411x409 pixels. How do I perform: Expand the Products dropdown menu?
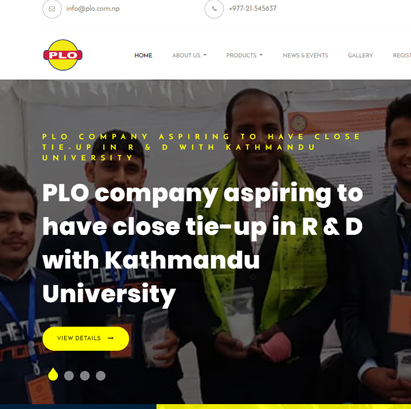tap(244, 55)
